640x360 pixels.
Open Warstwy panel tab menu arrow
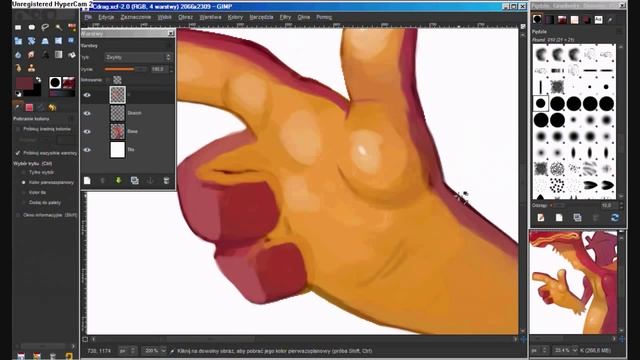[170, 46]
